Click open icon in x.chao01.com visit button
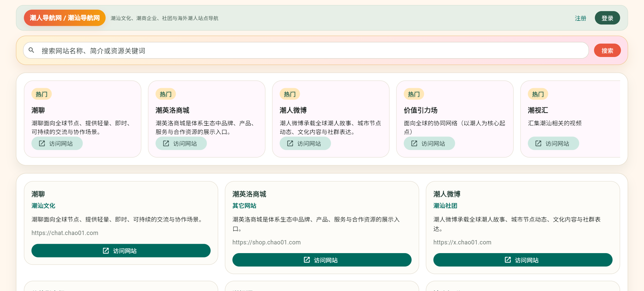The height and width of the screenshot is (291, 644). (507, 260)
